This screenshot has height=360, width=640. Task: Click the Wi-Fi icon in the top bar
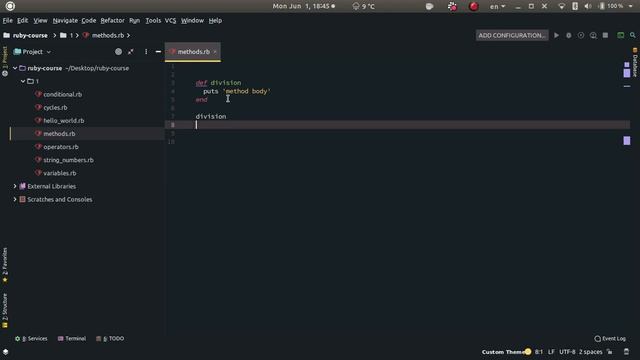pyautogui.click(x=562, y=6)
